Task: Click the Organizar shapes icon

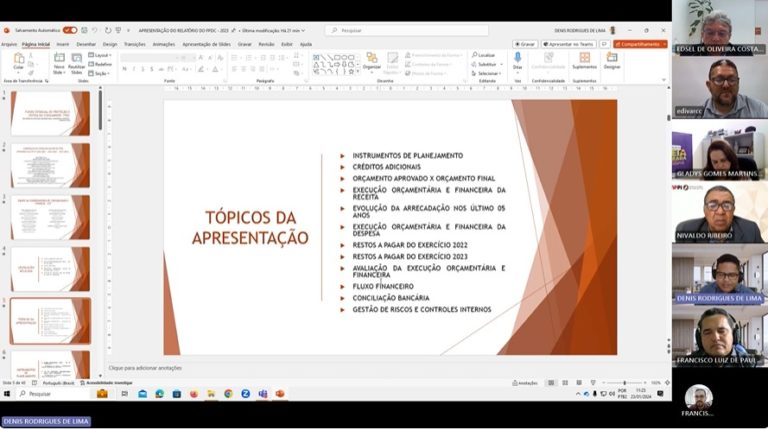Action: pos(371,61)
